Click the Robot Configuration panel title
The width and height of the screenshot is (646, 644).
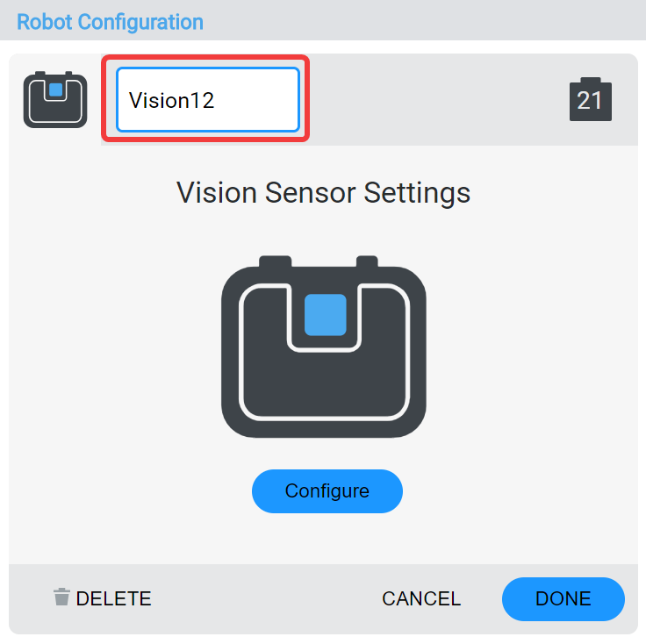click(110, 21)
